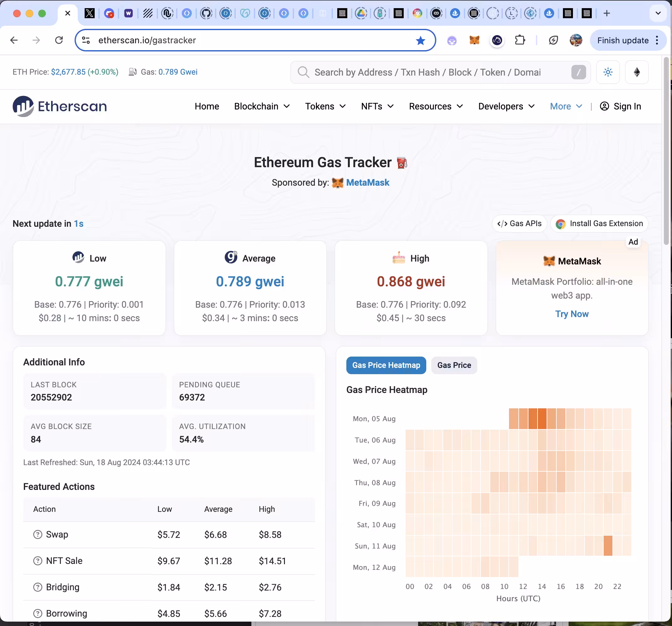The height and width of the screenshot is (626, 672).
Task: Open the Ethereum network selector icon
Action: [637, 72]
